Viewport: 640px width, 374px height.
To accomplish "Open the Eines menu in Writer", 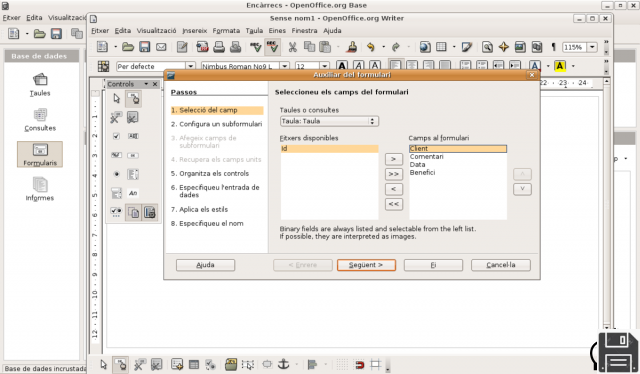I will coord(277,31).
